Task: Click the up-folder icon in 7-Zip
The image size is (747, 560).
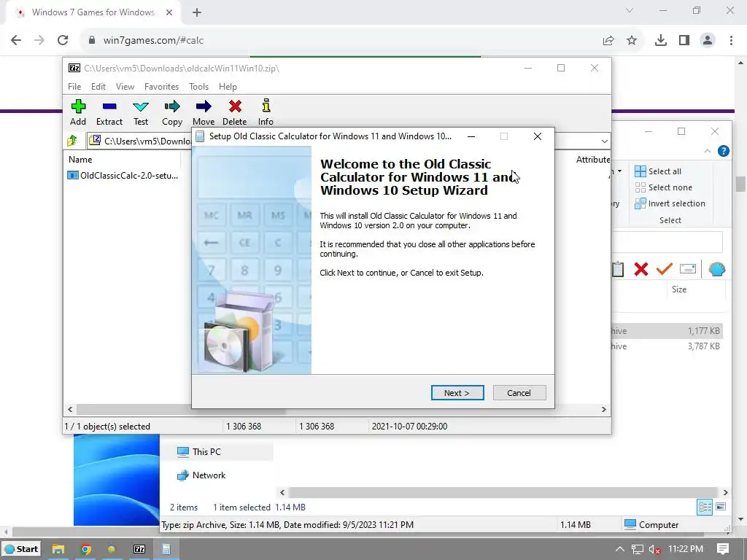Action: point(72,141)
